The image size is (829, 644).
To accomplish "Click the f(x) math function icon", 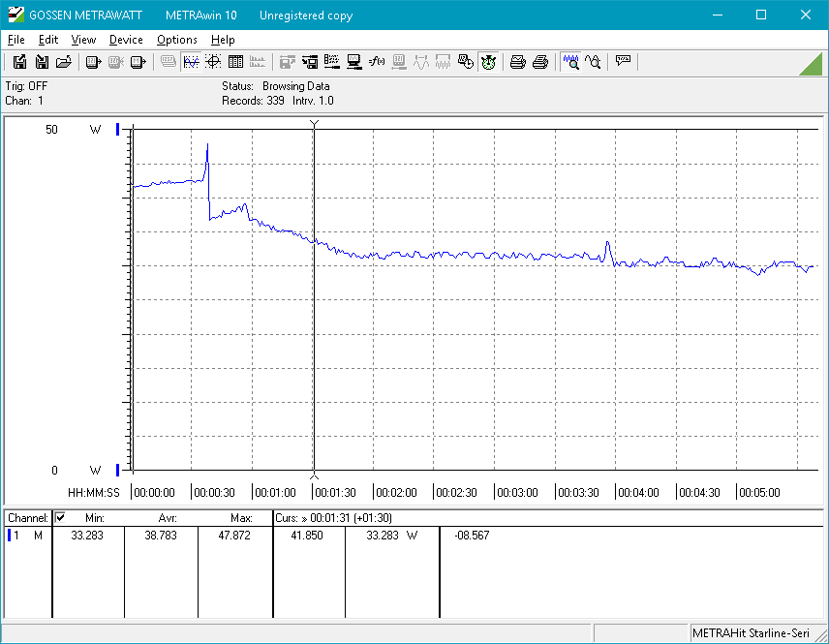I will tap(377, 62).
